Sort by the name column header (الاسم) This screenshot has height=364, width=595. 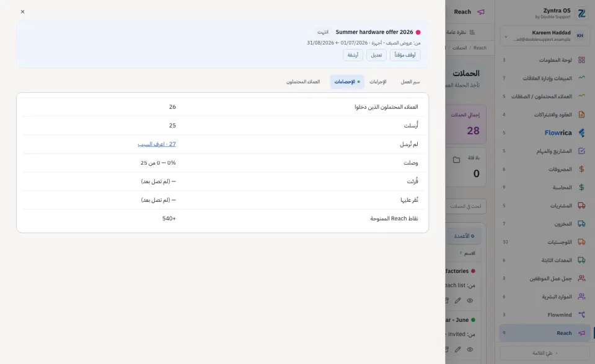(x=467, y=253)
